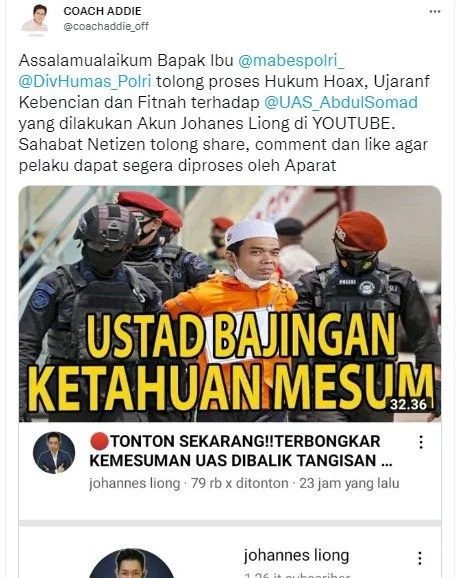Click johannes liong name under the video title
456x578 pixels.
135,483
